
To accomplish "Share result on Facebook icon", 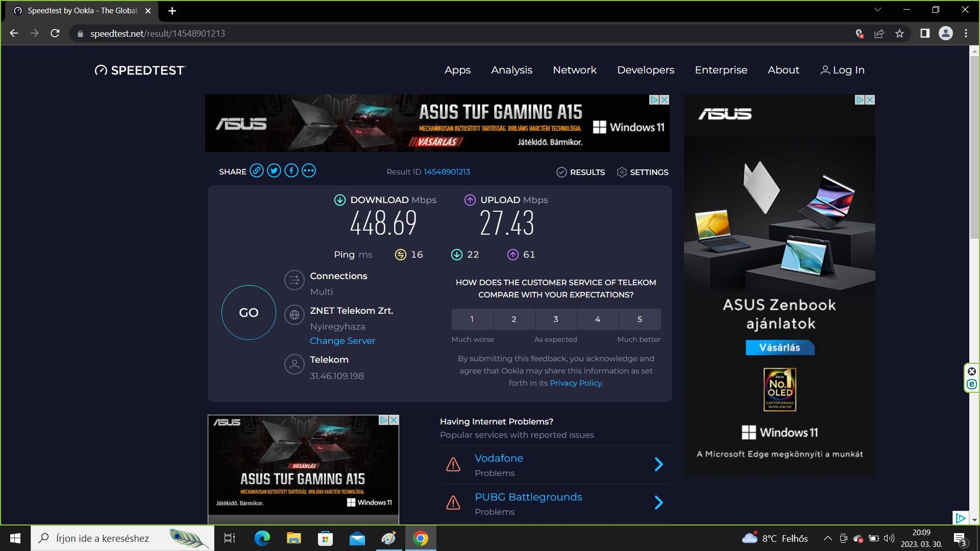I will click(x=291, y=171).
